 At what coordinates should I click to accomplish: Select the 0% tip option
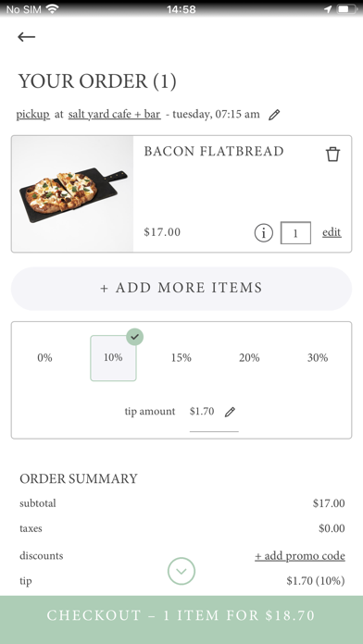click(x=44, y=358)
